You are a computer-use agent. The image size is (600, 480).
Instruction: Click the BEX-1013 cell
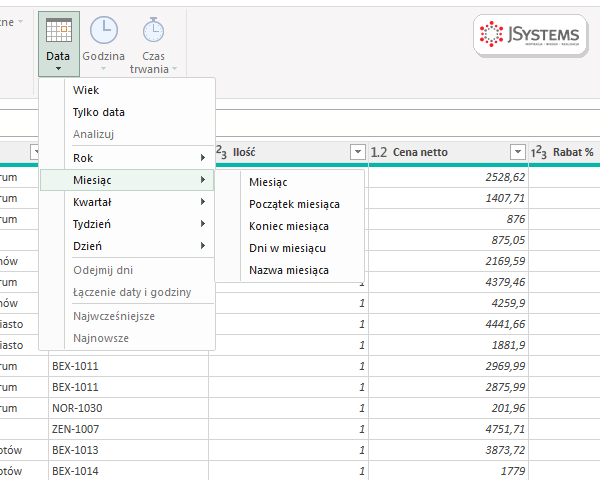(x=129, y=451)
